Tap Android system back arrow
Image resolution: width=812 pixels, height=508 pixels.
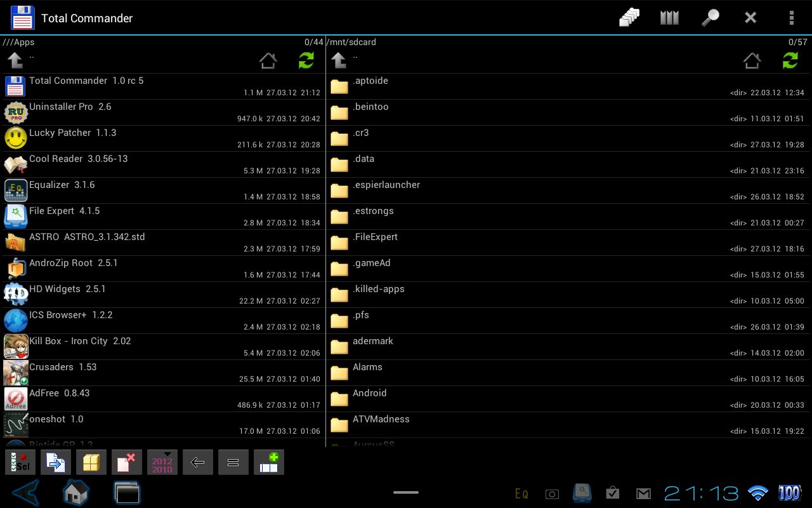[25, 492]
